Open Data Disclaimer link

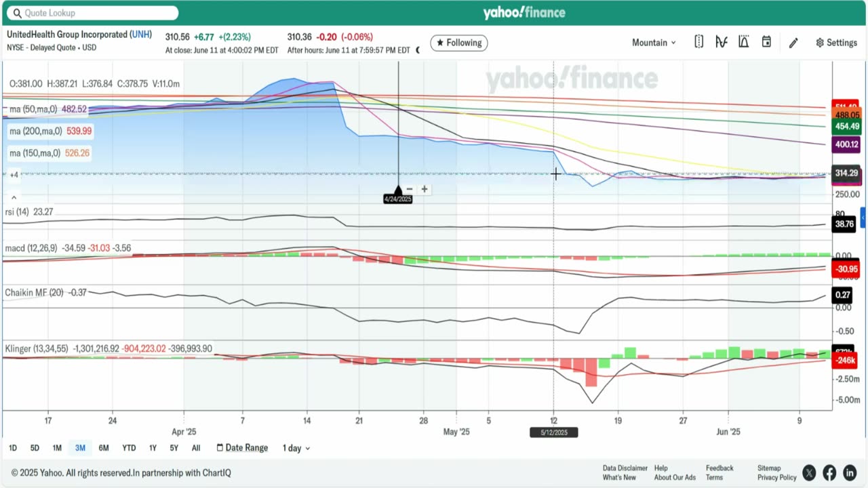coord(625,468)
